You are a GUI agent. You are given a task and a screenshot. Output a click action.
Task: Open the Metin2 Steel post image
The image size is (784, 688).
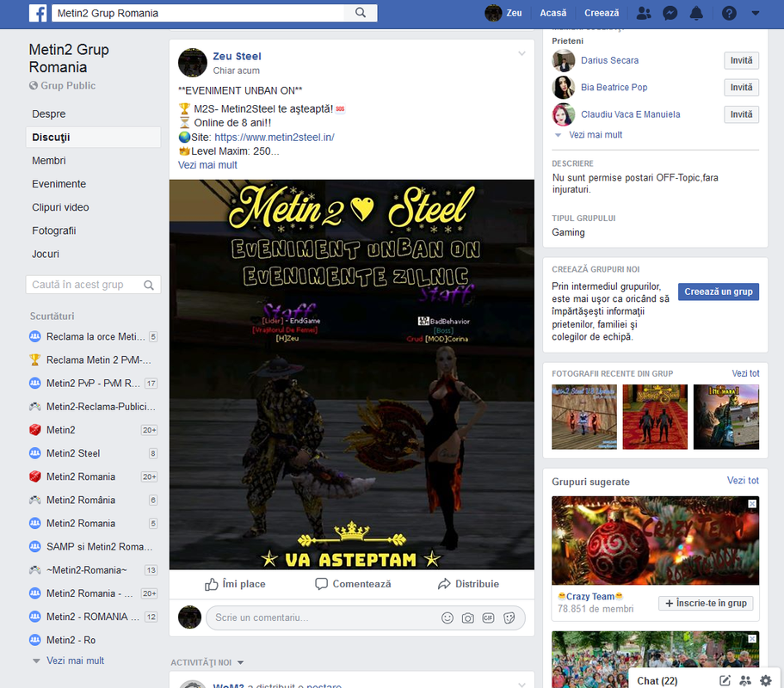(351, 375)
